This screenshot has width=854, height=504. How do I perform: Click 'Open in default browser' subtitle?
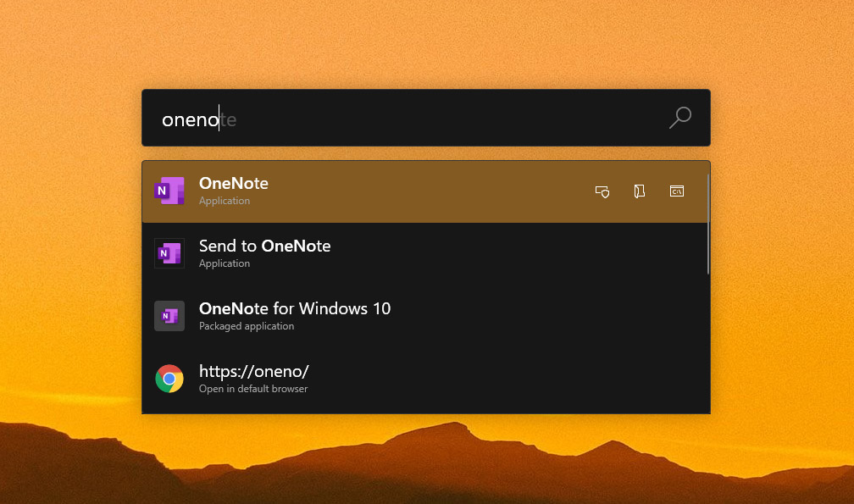coord(253,389)
